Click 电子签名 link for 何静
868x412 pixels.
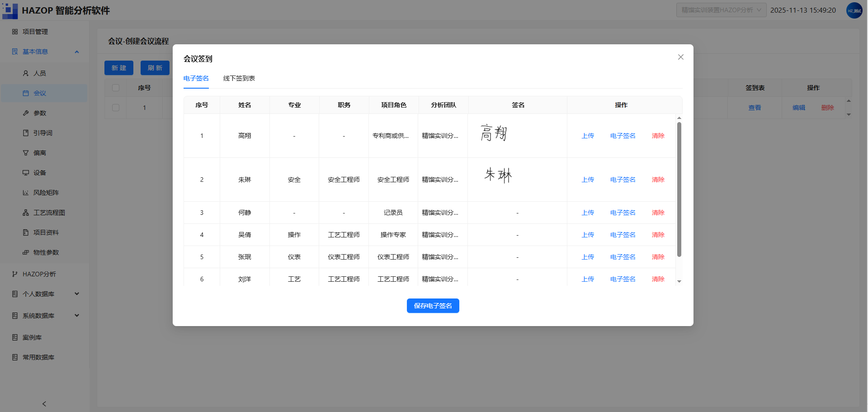(x=623, y=213)
